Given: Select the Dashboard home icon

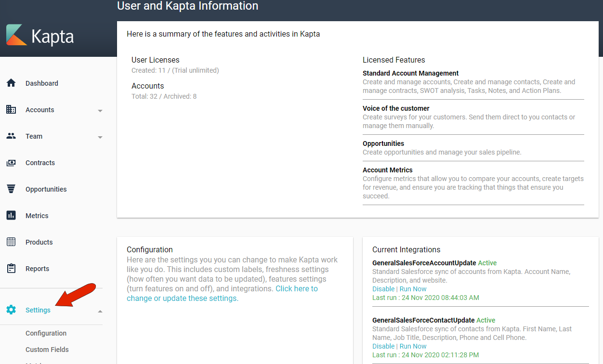Looking at the screenshot, I should [11, 83].
